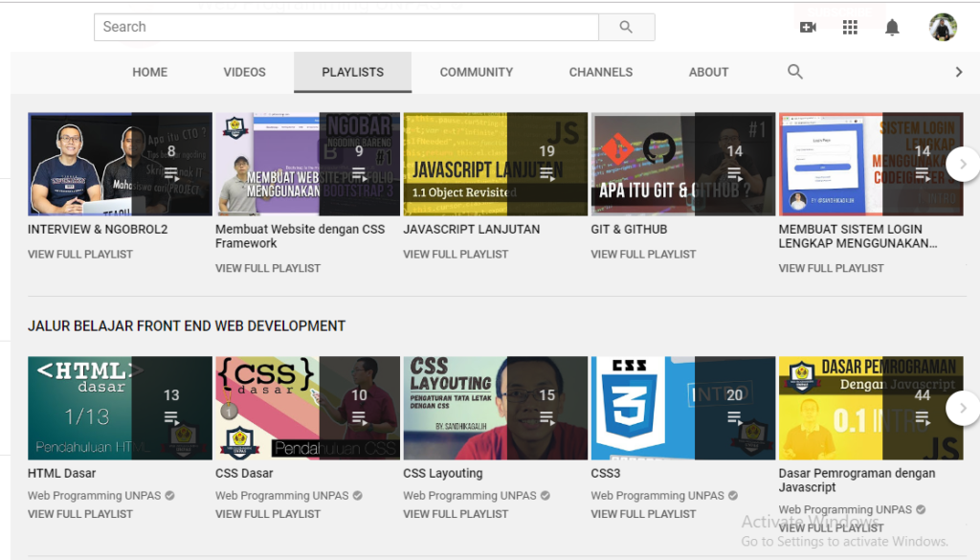Screen dimensions: 980x560
Task: Click Web Programming UNPAS under CSS Layouting
Action: pyautogui.click(x=470, y=496)
